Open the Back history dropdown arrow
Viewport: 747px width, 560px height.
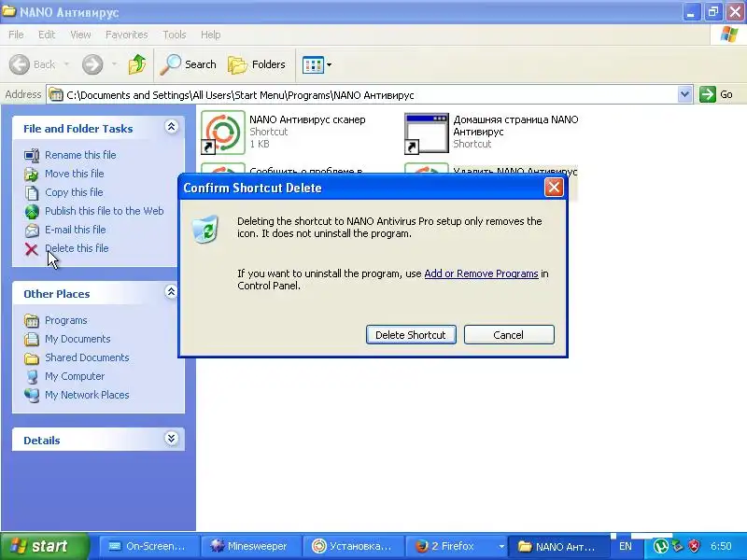66,64
